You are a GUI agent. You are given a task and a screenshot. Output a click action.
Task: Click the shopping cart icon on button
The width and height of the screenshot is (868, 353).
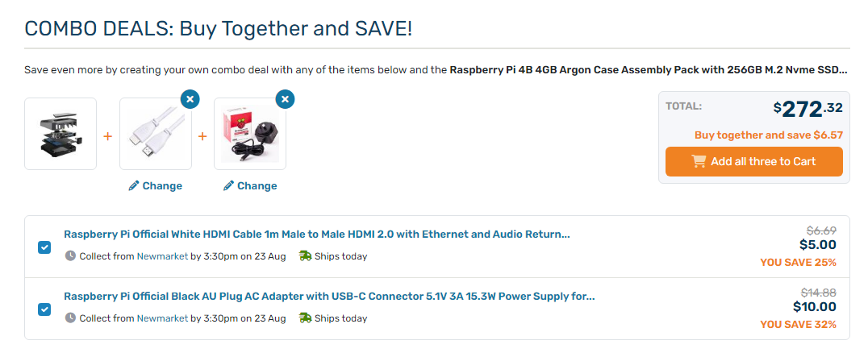699,161
